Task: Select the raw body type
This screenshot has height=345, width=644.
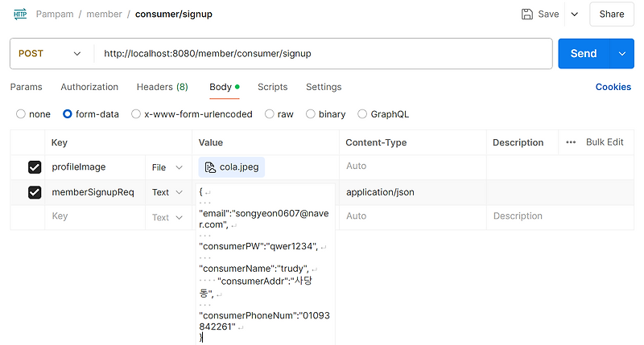Action: [270, 114]
